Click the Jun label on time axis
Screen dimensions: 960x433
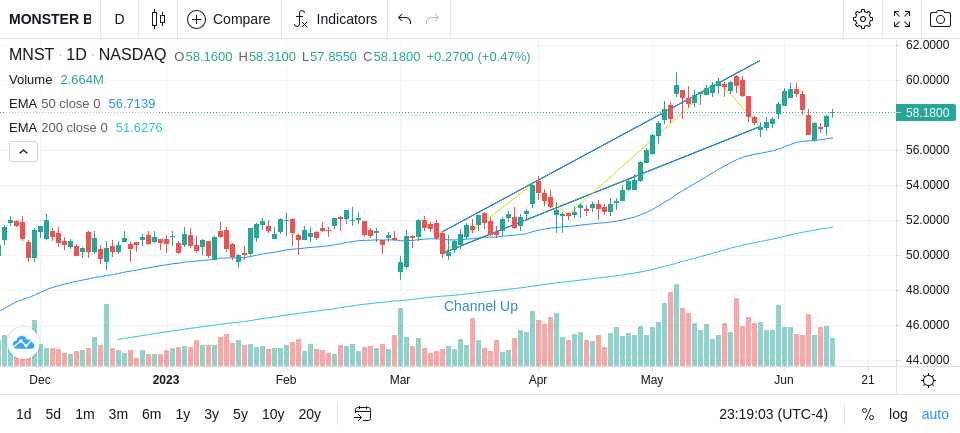coord(783,380)
